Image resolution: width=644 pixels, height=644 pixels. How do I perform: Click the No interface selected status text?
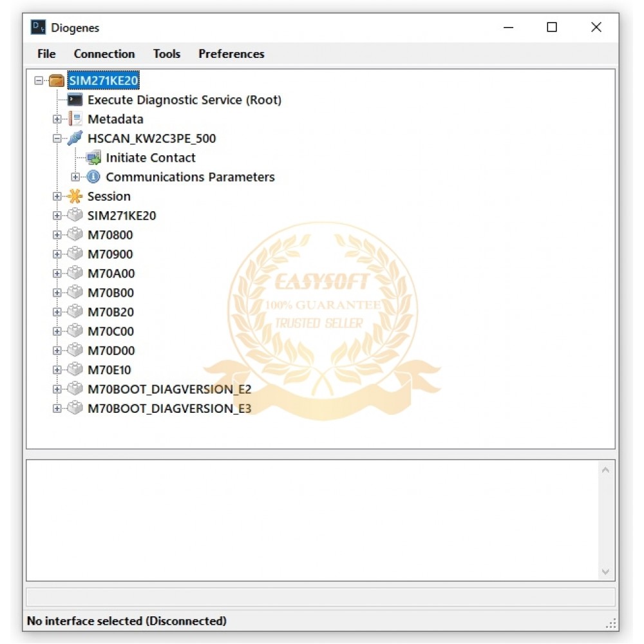126,621
